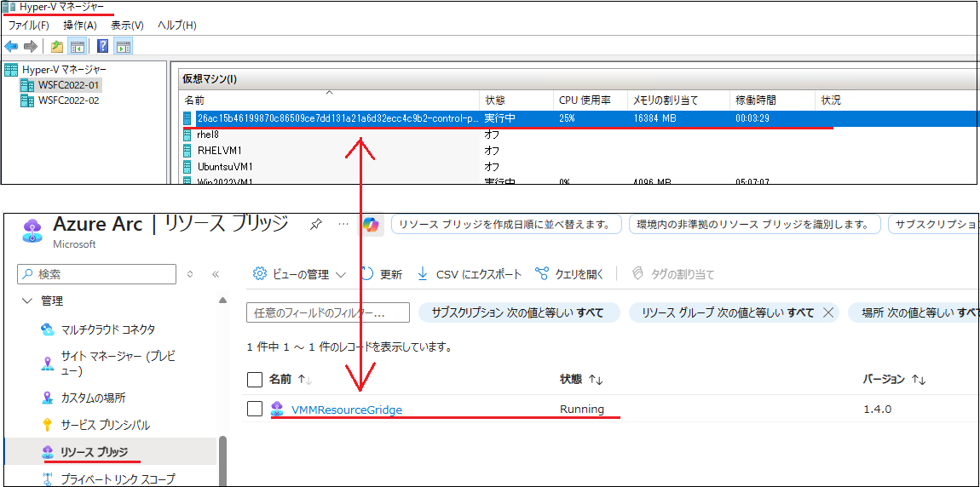Remove the リソース グループ filter with X
The image size is (980, 487).
(x=827, y=312)
